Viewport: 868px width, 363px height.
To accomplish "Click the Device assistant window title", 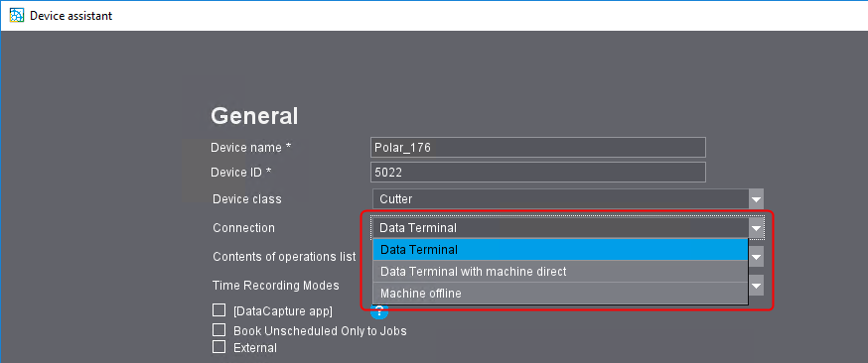I will [71, 16].
